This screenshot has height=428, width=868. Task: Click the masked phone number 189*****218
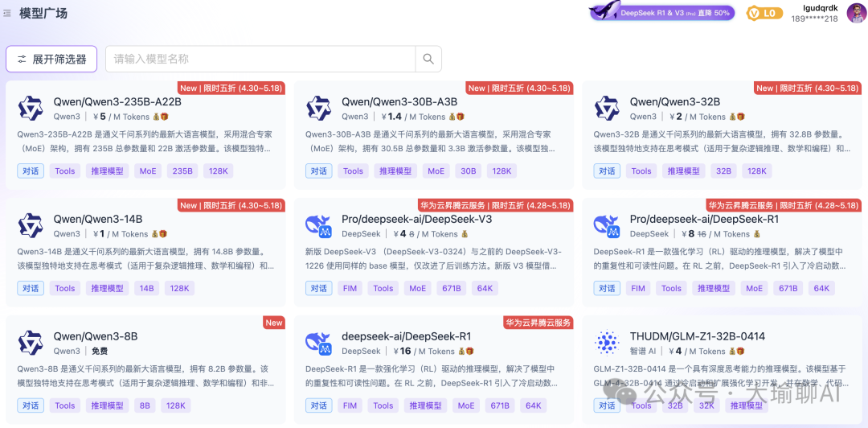coord(814,19)
